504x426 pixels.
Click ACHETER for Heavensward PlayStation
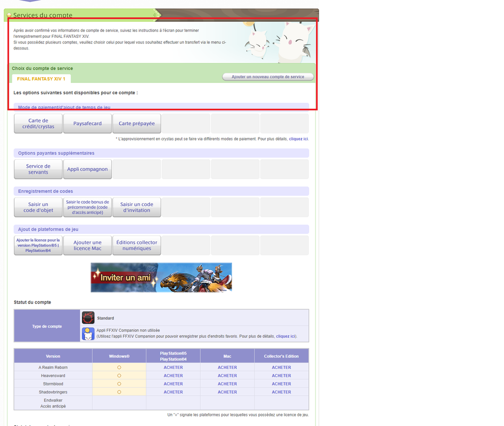click(x=173, y=375)
